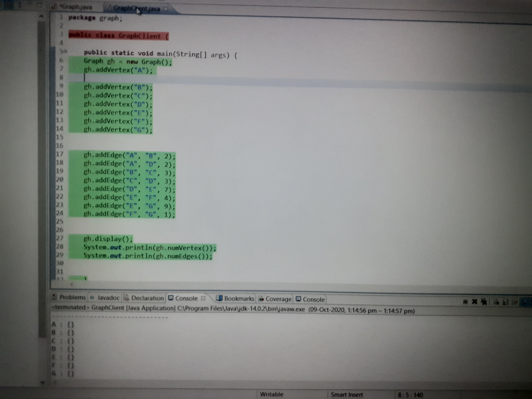Close the active Console view tab

(x=203, y=298)
